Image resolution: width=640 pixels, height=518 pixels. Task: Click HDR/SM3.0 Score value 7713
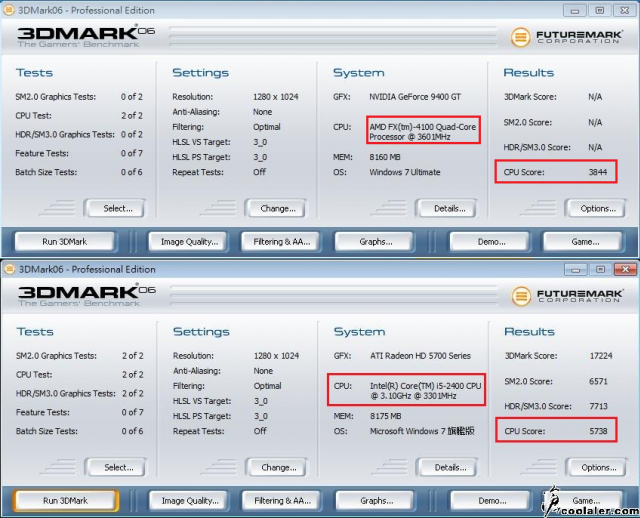(x=598, y=406)
